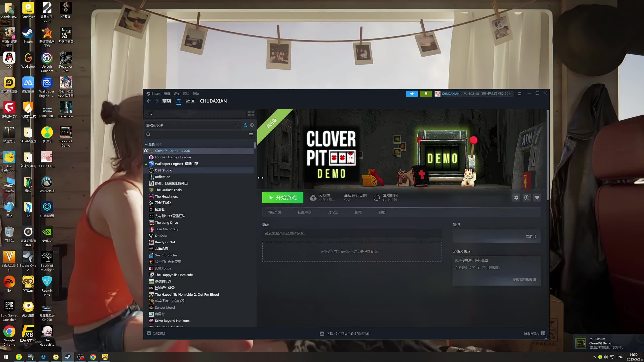Switch library to grid collections view icon
This screenshot has width=644, height=362.
(x=251, y=114)
